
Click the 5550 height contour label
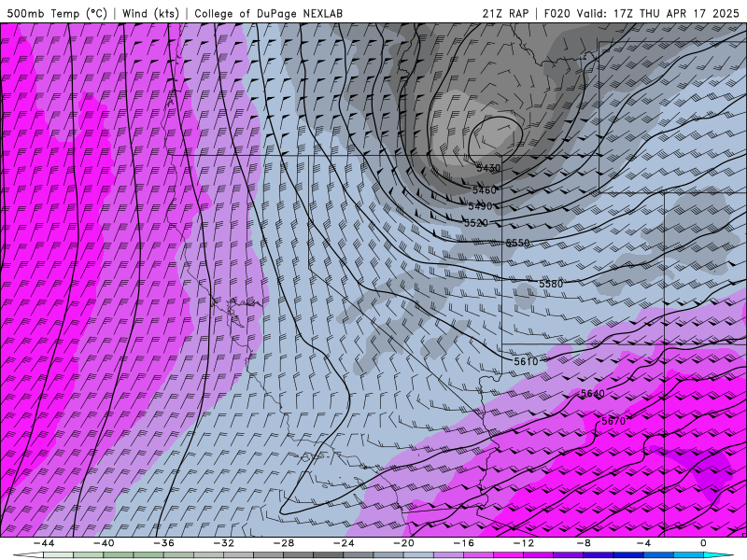[517, 243]
